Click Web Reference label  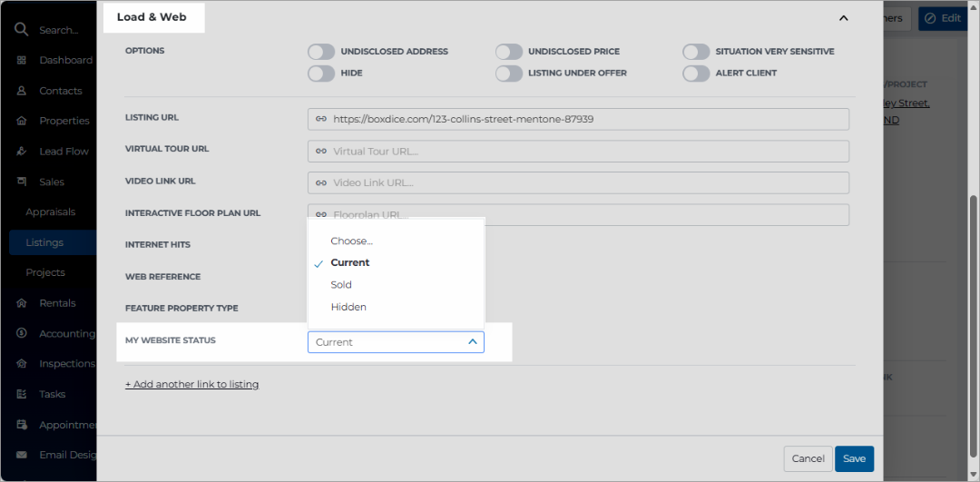(162, 276)
